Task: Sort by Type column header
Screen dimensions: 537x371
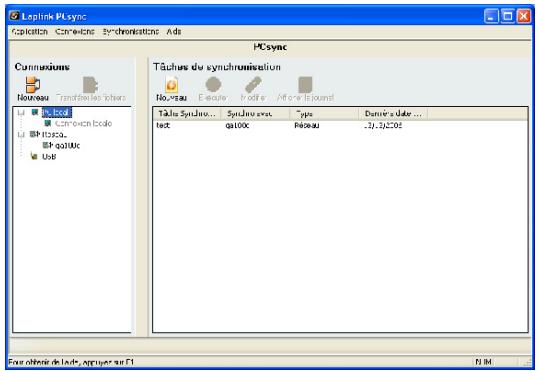Action: [x=324, y=114]
